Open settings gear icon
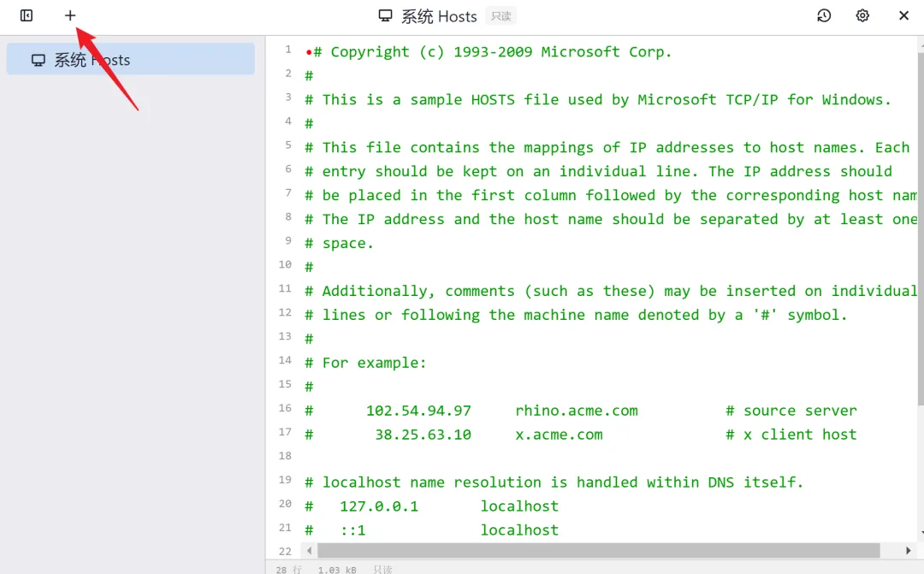This screenshot has height=574, width=924. click(x=862, y=15)
